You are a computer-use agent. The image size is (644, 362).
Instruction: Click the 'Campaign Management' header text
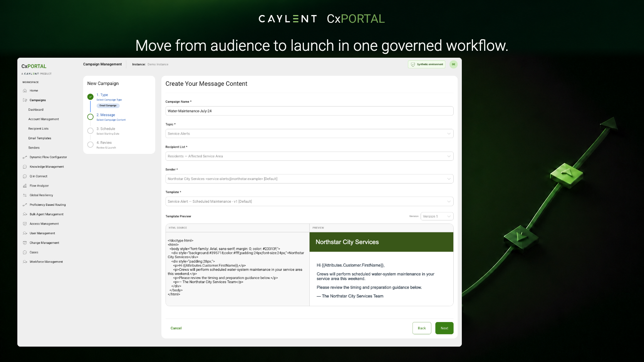coord(102,64)
